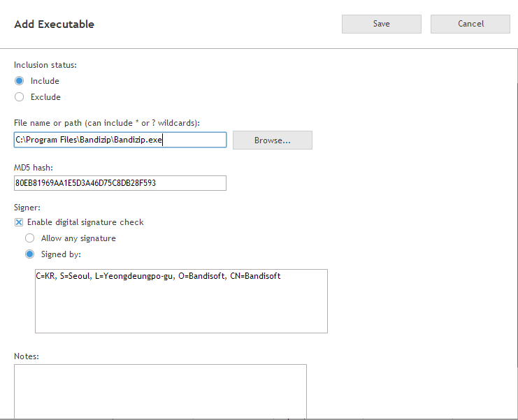Click the file name or path field
The width and height of the screenshot is (518, 420).
[120, 140]
